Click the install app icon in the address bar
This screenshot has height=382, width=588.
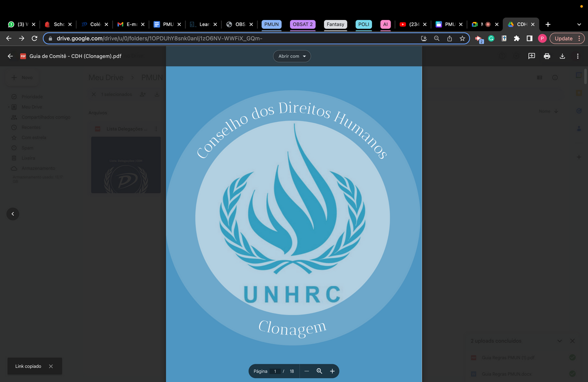click(x=424, y=38)
